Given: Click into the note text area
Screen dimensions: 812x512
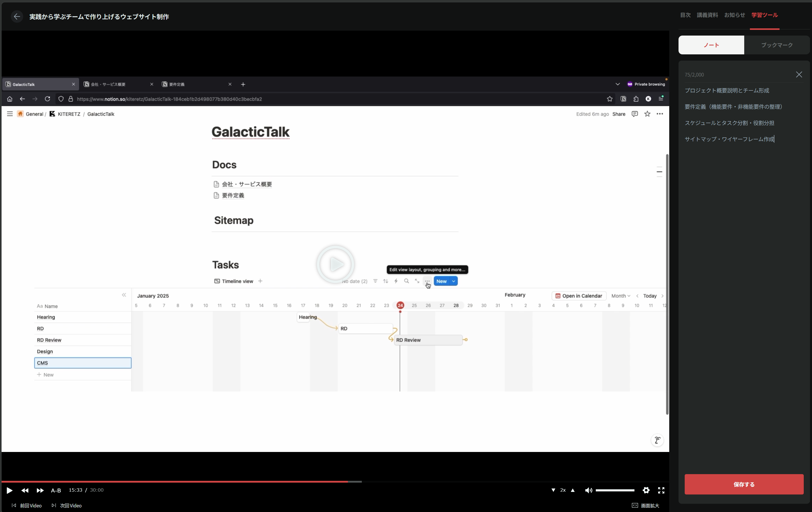Looking at the screenshot, I should tap(744, 276).
